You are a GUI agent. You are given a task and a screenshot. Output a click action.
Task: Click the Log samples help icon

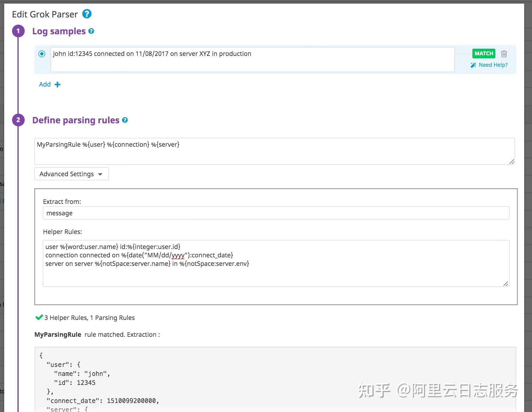click(91, 31)
